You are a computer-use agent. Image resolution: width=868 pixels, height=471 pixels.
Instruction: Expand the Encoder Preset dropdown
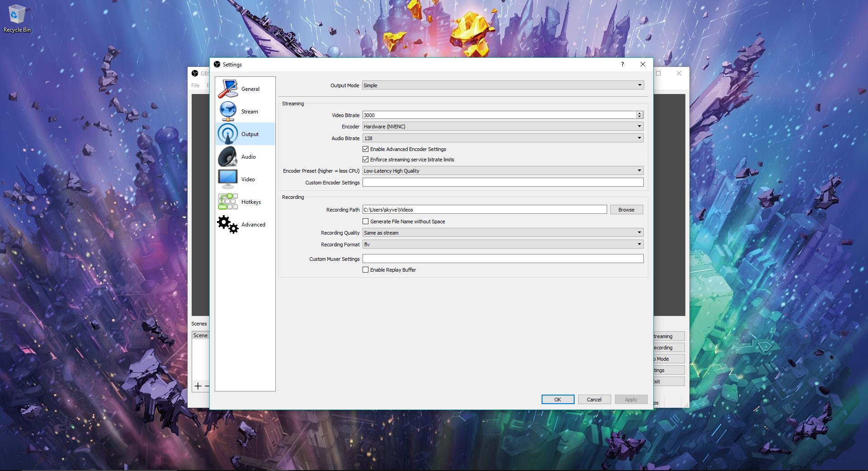503,170
